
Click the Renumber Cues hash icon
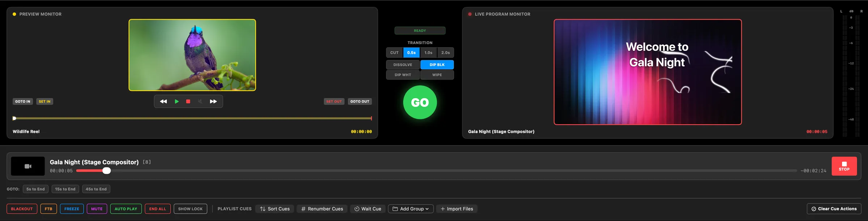click(303, 209)
